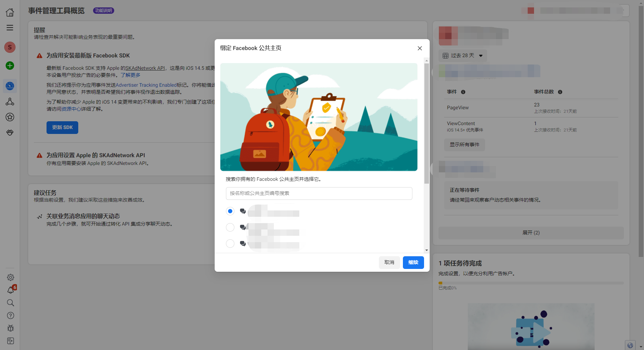Click the task completion progress bar
644x350 pixels.
[x=530, y=282]
